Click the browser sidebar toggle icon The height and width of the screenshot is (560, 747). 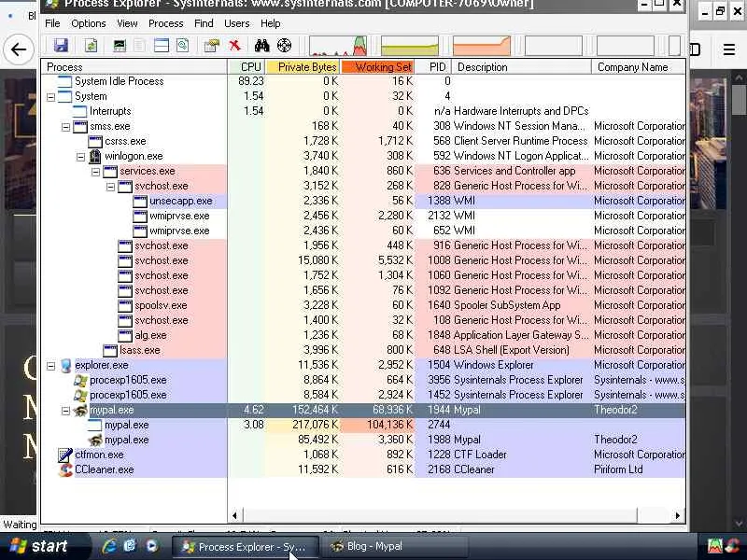click(x=695, y=49)
